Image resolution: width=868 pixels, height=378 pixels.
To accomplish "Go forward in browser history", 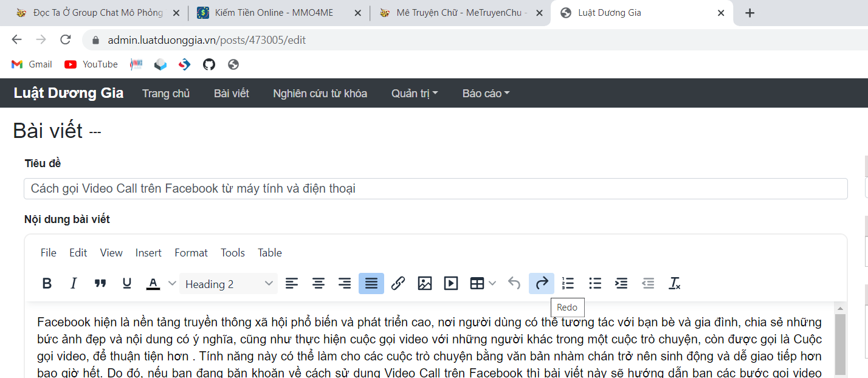I will pyautogui.click(x=41, y=40).
